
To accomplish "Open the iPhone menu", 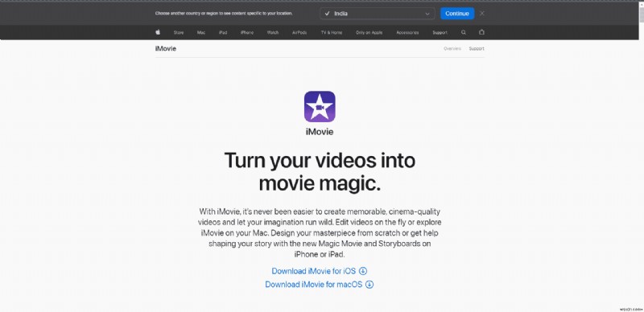I will point(247,32).
